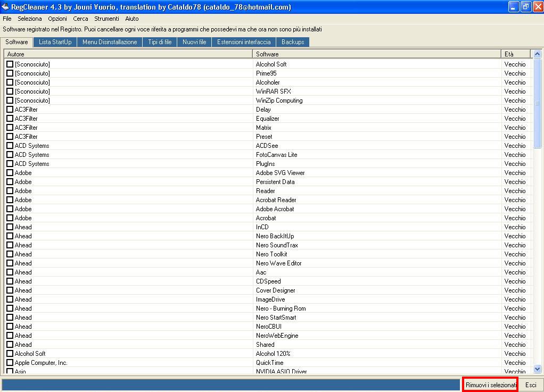Check the AC3Filter Delay checkbox
This screenshot has width=544, height=392.
(10, 109)
